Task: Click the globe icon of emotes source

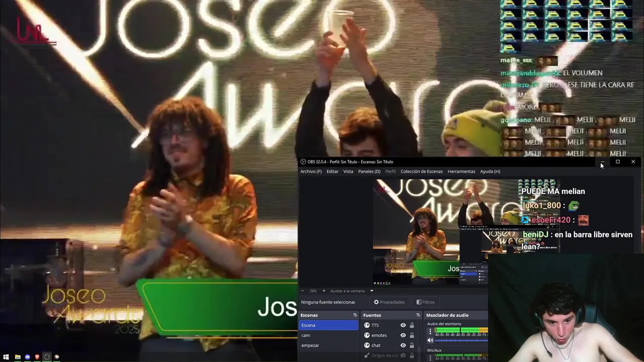Action: pyautogui.click(x=367, y=335)
